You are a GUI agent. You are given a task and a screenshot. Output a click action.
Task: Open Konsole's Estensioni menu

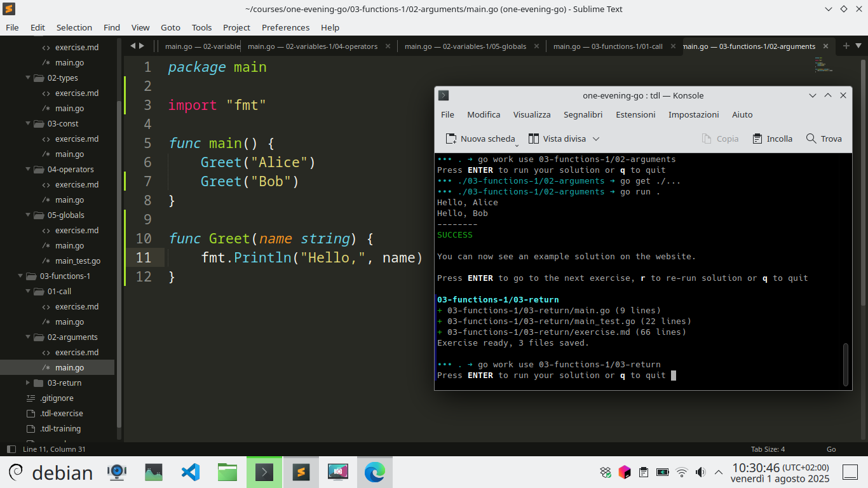point(635,114)
